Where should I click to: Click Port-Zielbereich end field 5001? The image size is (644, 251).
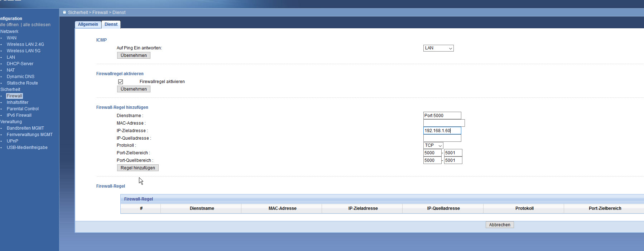coord(453,153)
